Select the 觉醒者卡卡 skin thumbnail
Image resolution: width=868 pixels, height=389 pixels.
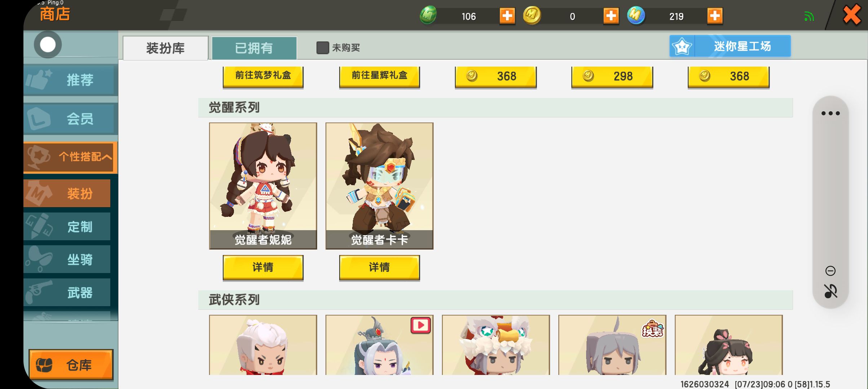point(380,186)
